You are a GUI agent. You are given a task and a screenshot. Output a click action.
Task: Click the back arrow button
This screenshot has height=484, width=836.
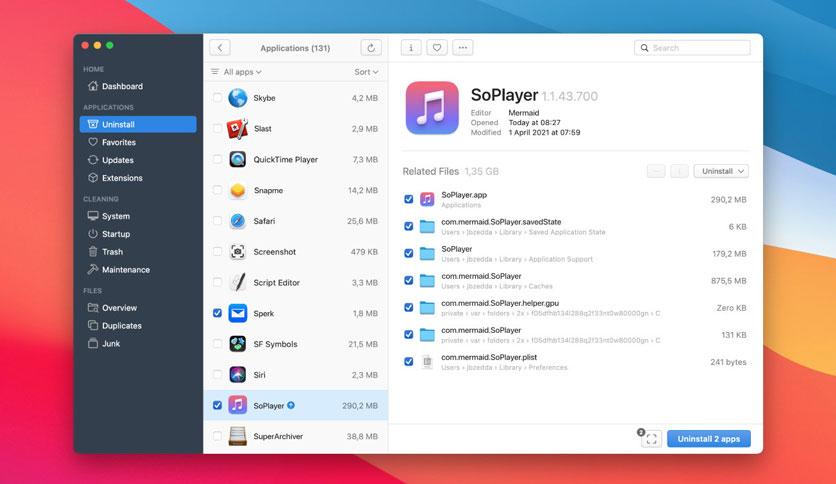220,48
